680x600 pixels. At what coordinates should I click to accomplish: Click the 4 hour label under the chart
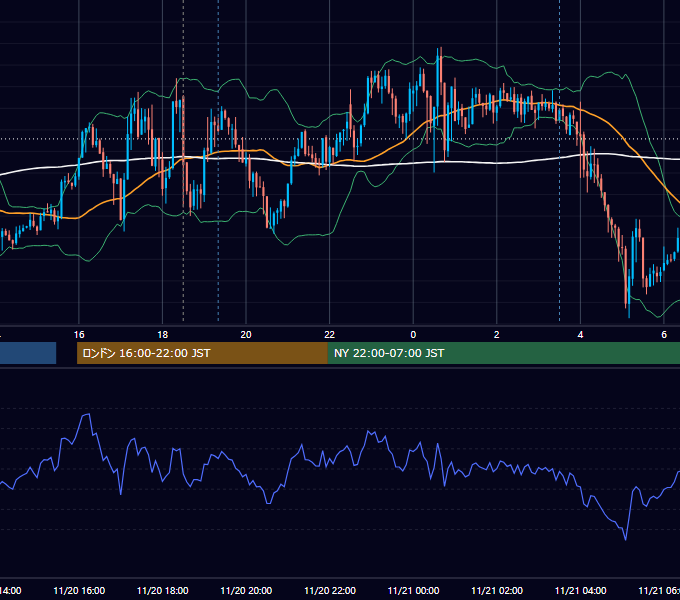(580, 335)
